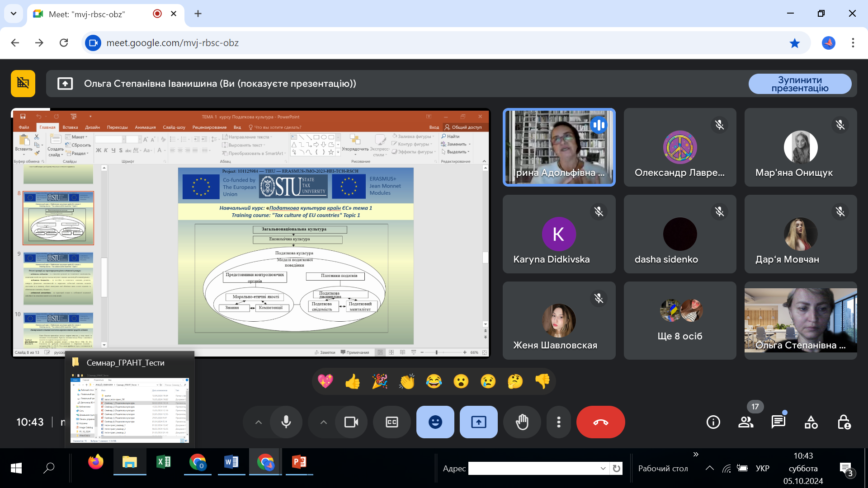Open Windows Start menu
The width and height of the screenshot is (868, 488).
(16, 468)
